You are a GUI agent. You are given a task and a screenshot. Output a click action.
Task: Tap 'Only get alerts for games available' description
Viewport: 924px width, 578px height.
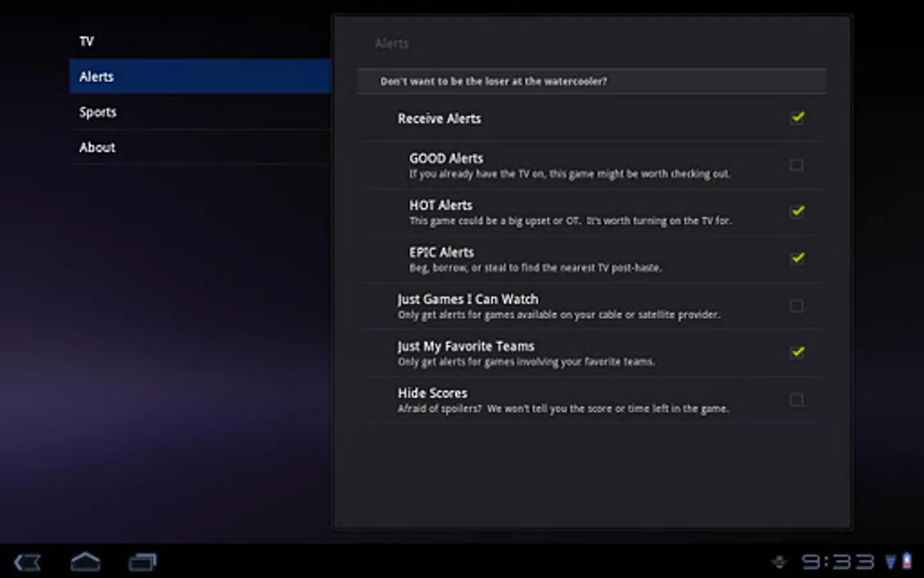click(559, 315)
